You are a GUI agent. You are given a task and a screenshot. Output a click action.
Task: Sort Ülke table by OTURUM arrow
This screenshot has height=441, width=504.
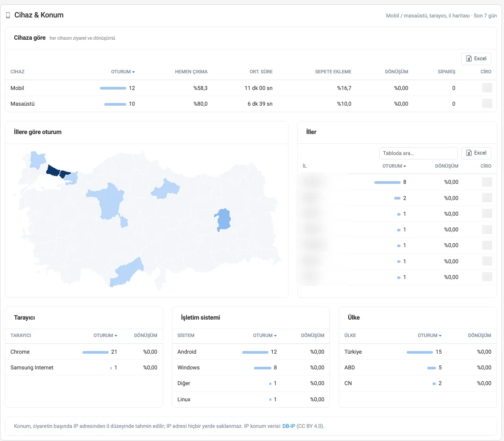(440, 335)
